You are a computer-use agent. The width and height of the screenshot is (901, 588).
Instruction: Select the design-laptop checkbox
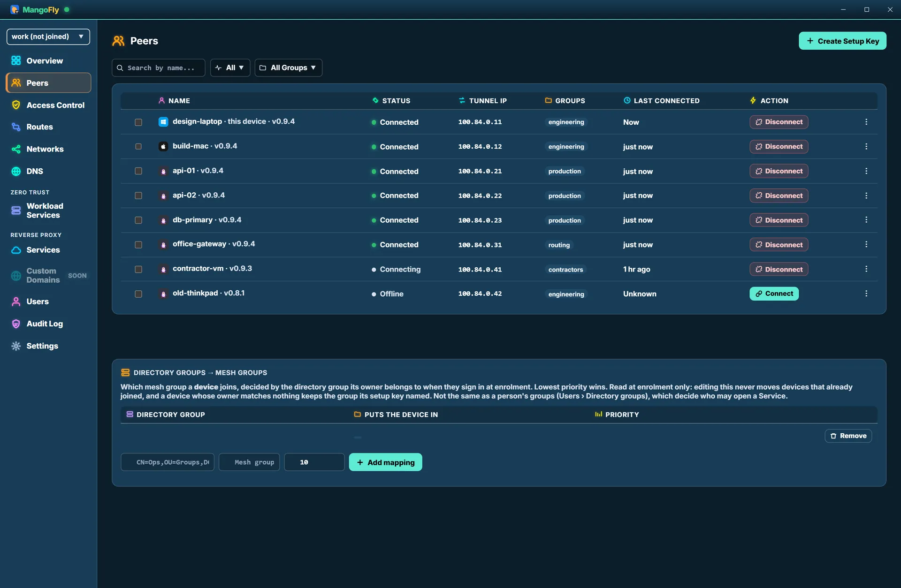tap(138, 122)
